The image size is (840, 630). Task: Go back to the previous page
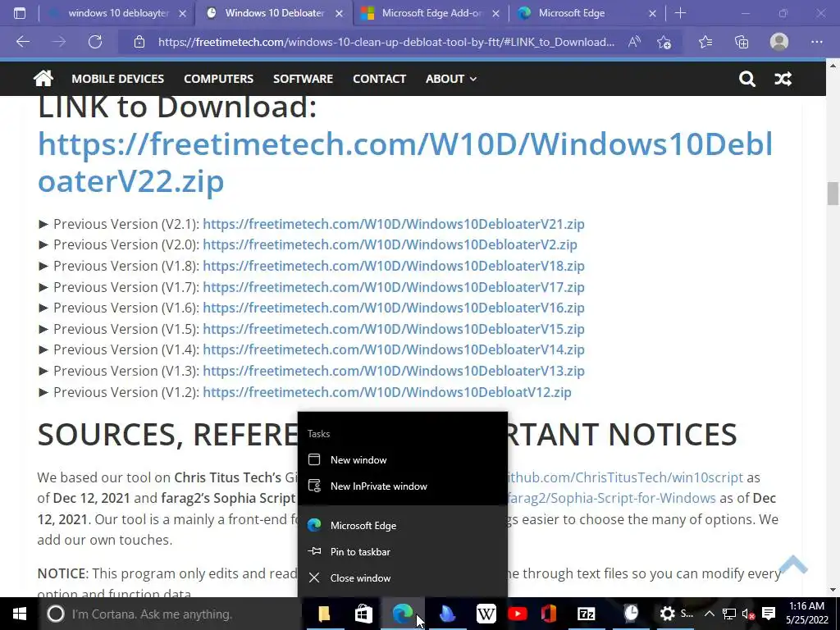pyautogui.click(x=23, y=42)
